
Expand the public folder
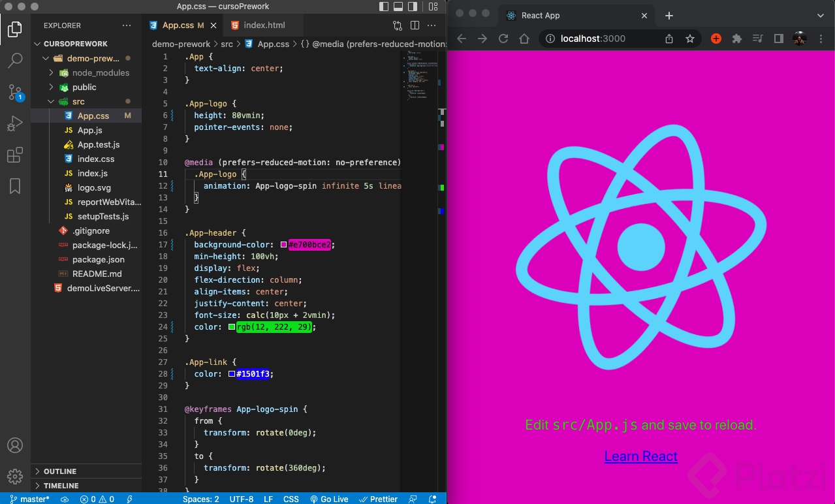point(51,87)
